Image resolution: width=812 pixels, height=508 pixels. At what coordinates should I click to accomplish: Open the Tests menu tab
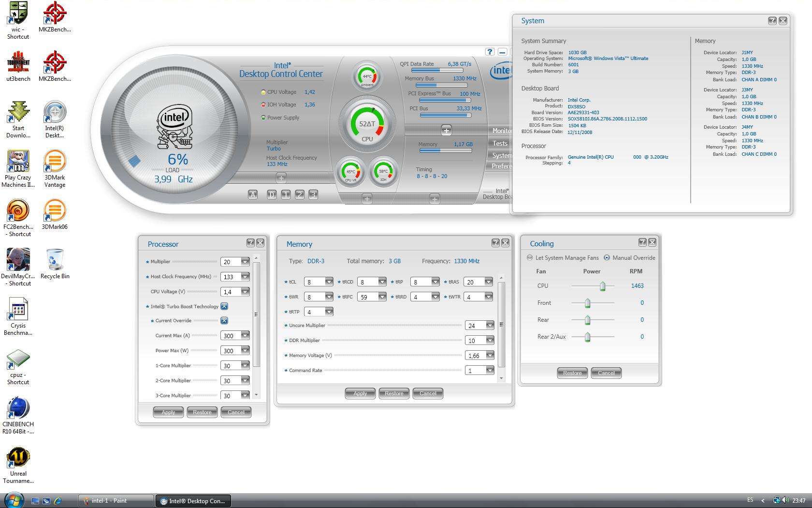pos(500,143)
